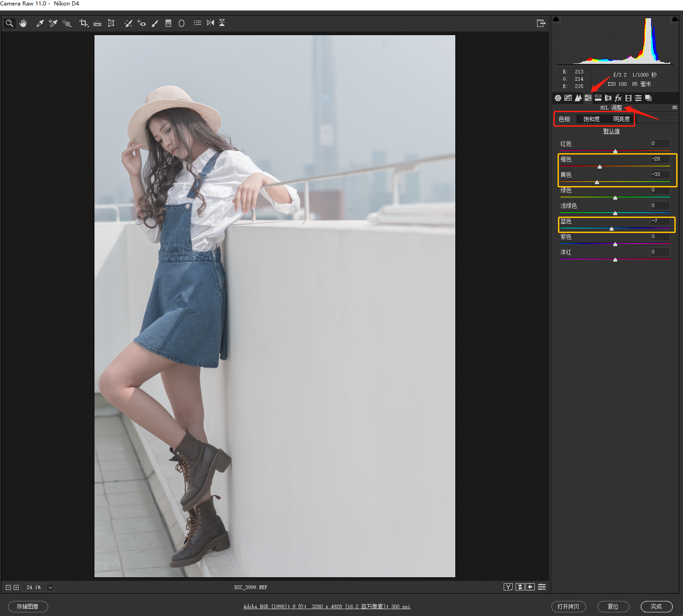Screen dimensions: 683x616
Task: Select the Graduated Filter tool
Action: pos(168,23)
